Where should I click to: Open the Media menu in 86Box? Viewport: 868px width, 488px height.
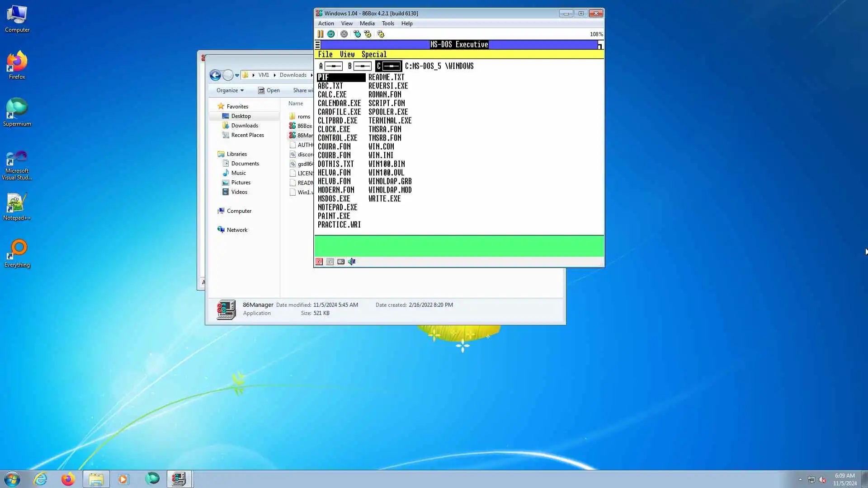367,23
